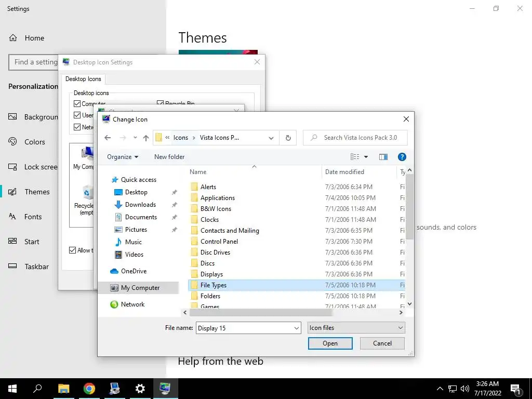Select Videos in navigation pane
The width and height of the screenshot is (532, 399).
point(134,255)
